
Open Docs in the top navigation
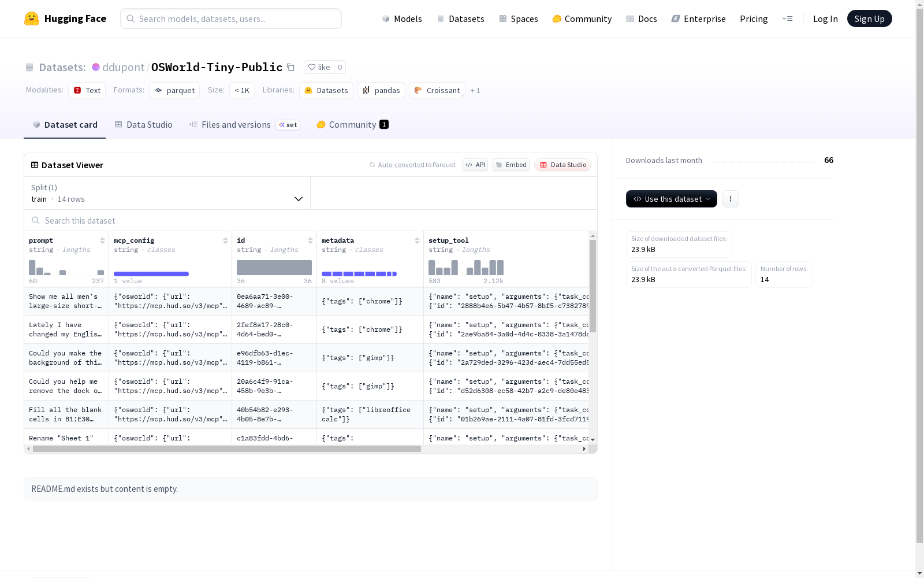click(642, 18)
